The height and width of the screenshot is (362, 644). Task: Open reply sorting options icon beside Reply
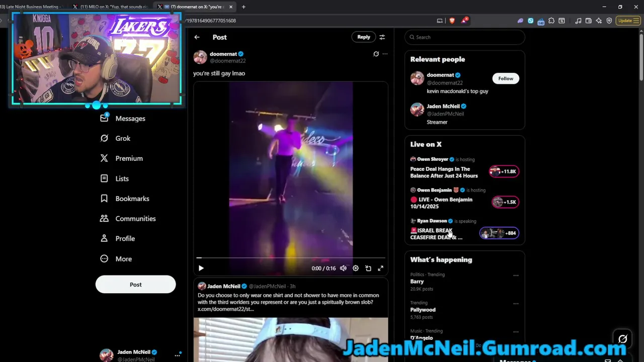click(382, 37)
